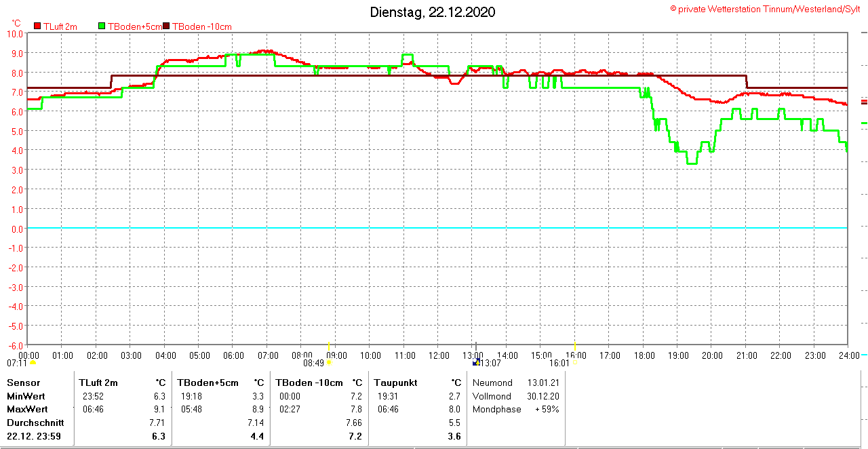Screen dimensions: 868x449
Task: Click the moon icon beside 13:07
Action: point(476,362)
